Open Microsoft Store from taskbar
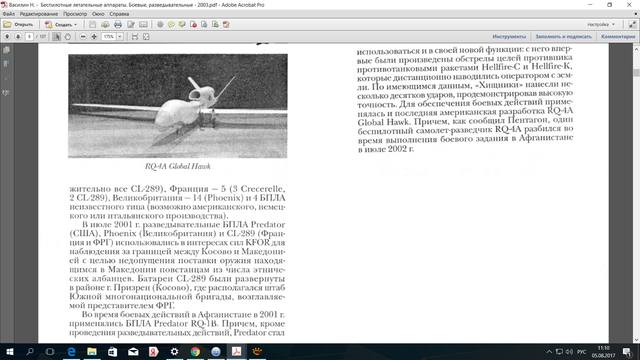 112,351
